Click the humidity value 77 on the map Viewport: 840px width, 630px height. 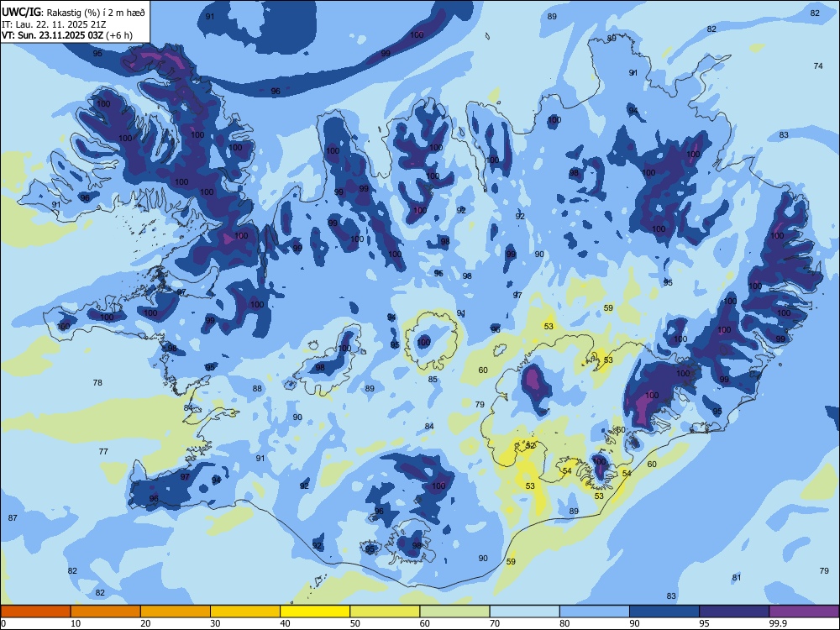click(103, 452)
